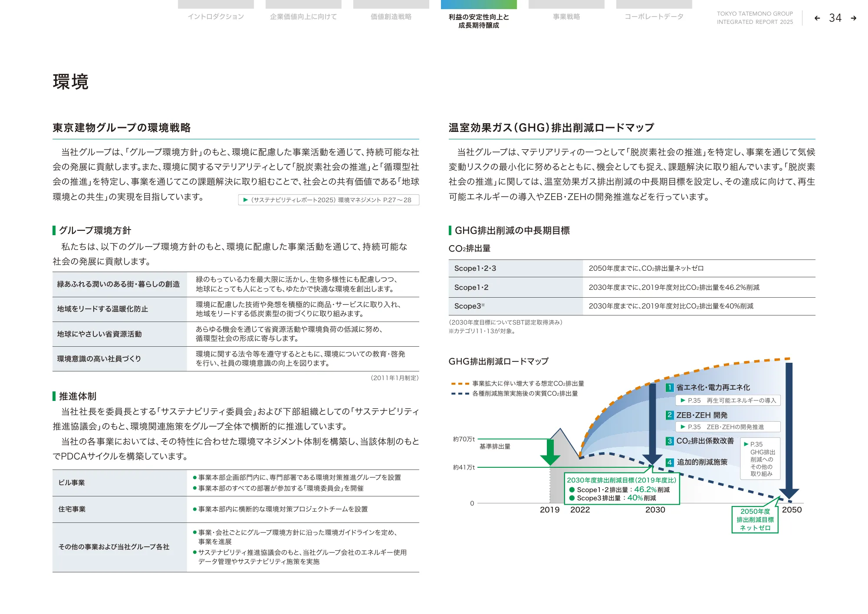Open the イントロダクション tab

tap(216, 16)
